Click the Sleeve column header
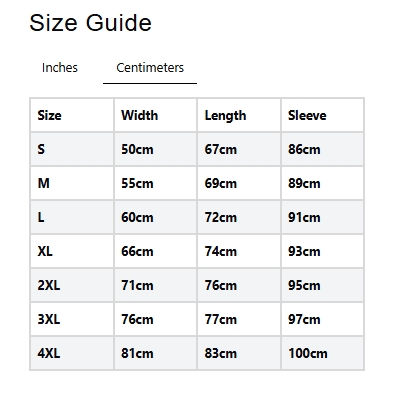Screen dimensions: 394x396 point(307,115)
